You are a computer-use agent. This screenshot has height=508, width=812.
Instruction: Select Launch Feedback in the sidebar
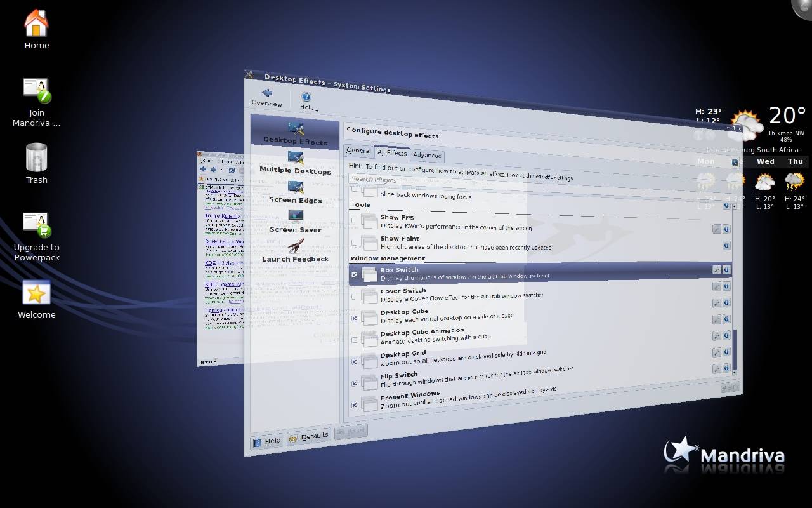pos(296,251)
